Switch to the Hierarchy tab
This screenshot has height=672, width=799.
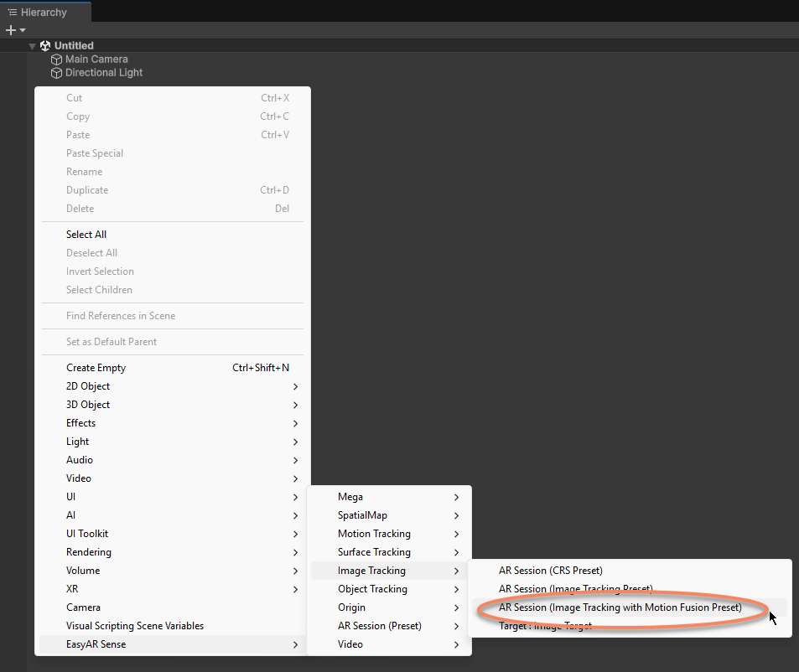pyautogui.click(x=44, y=12)
